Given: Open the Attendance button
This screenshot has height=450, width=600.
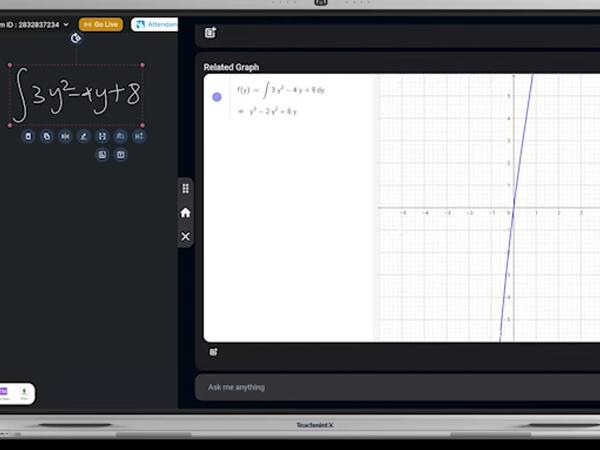Looking at the screenshot, I should pos(155,24).
